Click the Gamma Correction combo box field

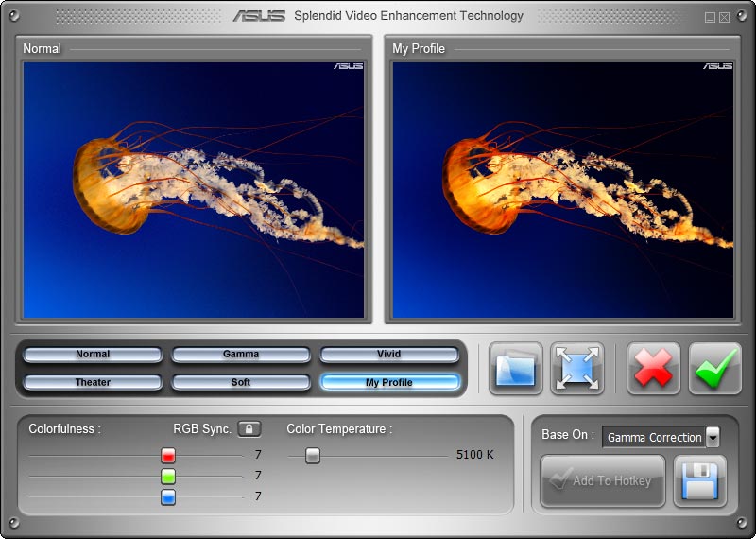pos(654,437)
